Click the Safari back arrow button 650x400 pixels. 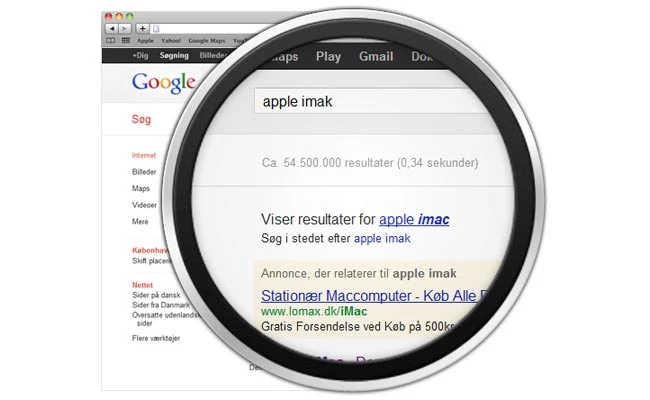coord(112,29)
